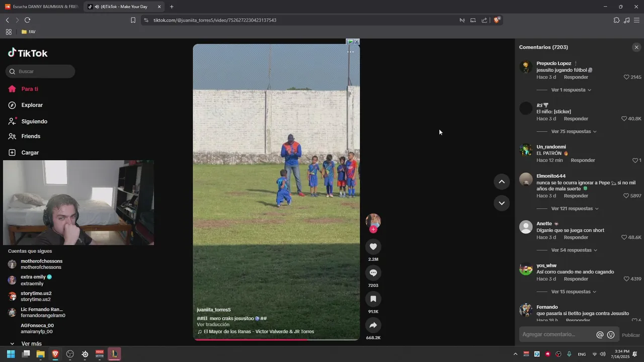Open File Explorer from the taskbar
This screenshot has height=362, width=644.
click(40, 354)
